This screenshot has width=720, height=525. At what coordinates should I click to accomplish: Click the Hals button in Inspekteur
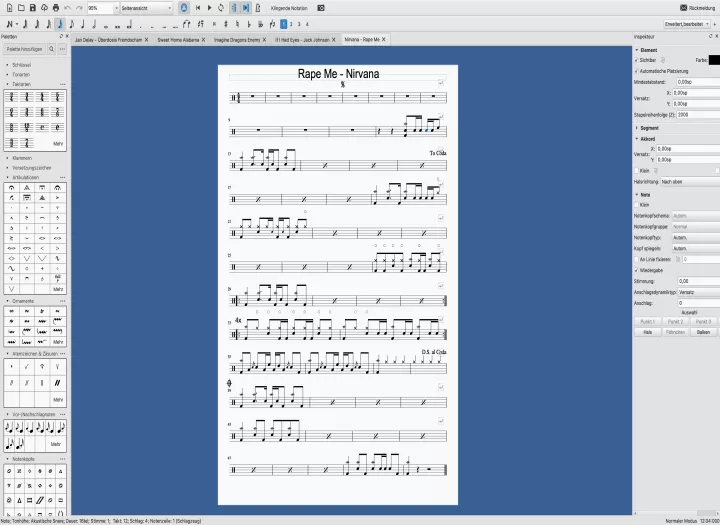pyautogui.click(x=647, y=332)
